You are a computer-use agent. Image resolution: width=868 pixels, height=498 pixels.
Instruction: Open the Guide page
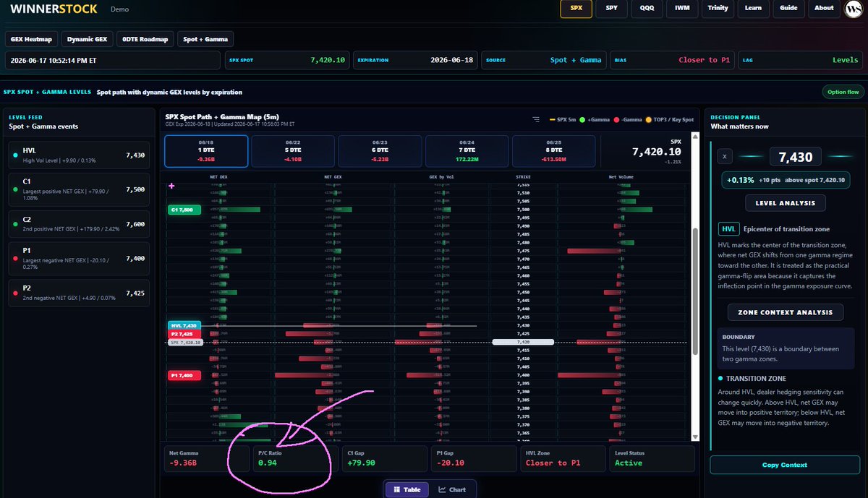coord(789,8)
